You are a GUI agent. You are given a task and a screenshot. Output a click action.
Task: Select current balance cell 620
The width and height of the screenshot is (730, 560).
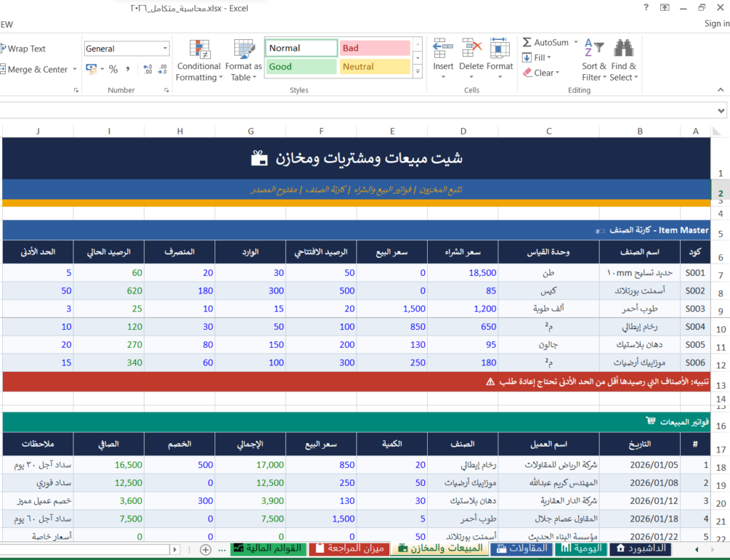(x=108, y=291)
